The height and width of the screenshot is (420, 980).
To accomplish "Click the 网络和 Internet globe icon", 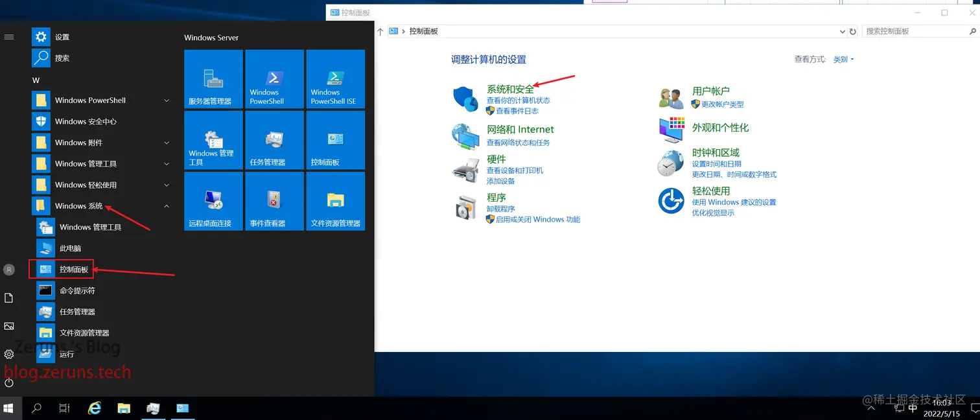I will (x=465, y=137).
